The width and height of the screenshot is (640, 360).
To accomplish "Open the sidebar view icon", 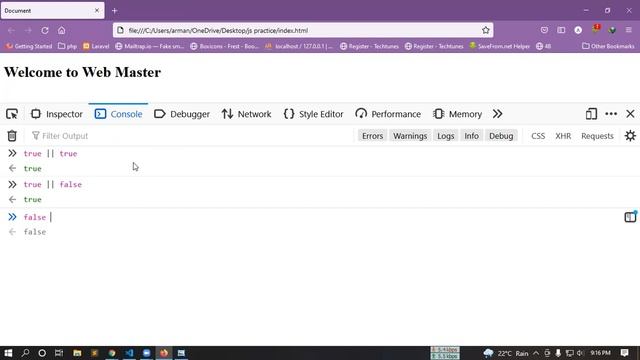I will 561,30.
